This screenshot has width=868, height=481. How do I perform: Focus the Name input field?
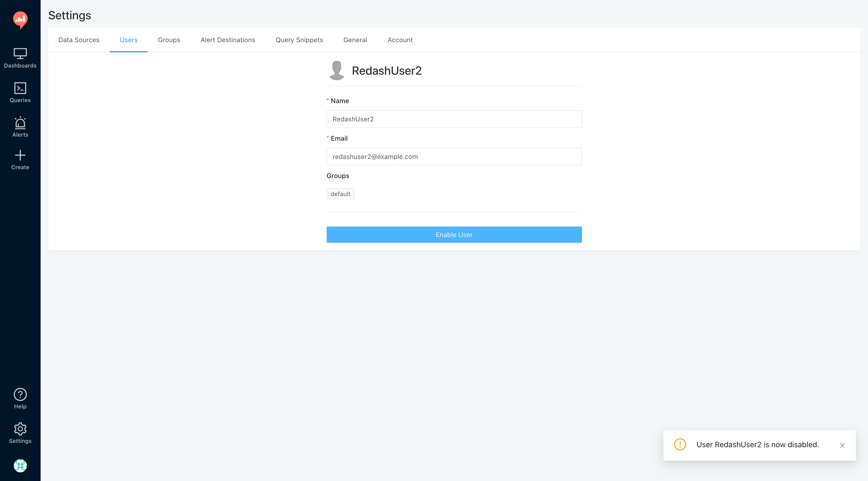[454, 119]
